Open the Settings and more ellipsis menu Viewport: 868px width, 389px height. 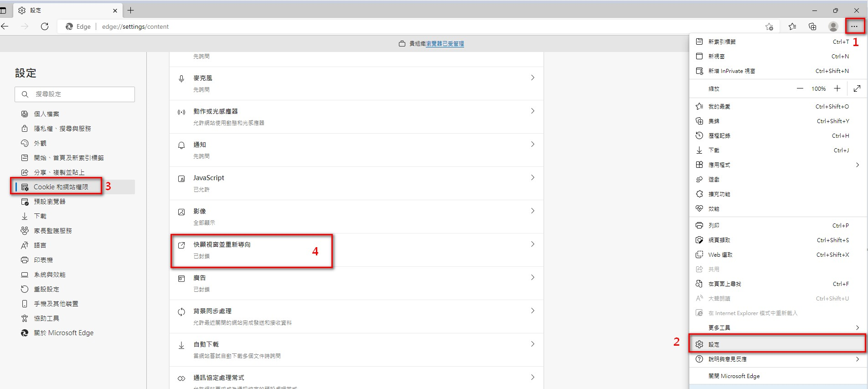pyautogui.click(x=854, y=26)
